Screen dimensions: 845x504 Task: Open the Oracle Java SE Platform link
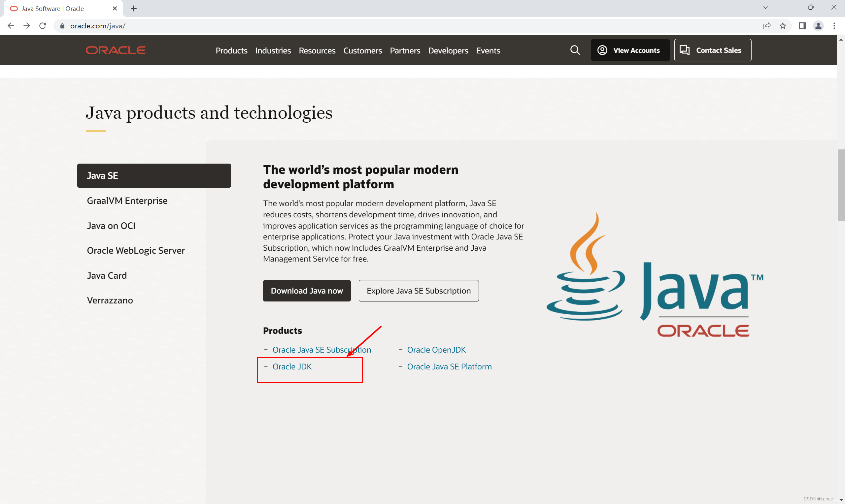449,366
